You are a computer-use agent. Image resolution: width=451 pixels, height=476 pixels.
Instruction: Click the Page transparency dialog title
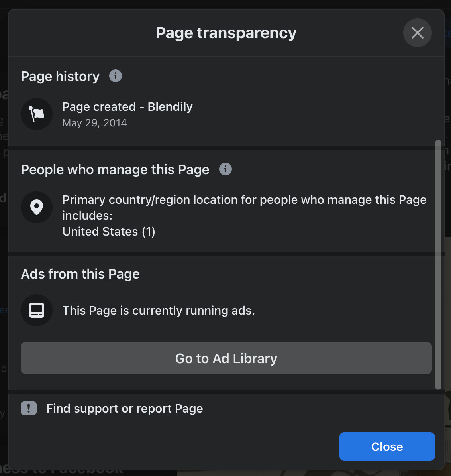click(x=225, y=33)
